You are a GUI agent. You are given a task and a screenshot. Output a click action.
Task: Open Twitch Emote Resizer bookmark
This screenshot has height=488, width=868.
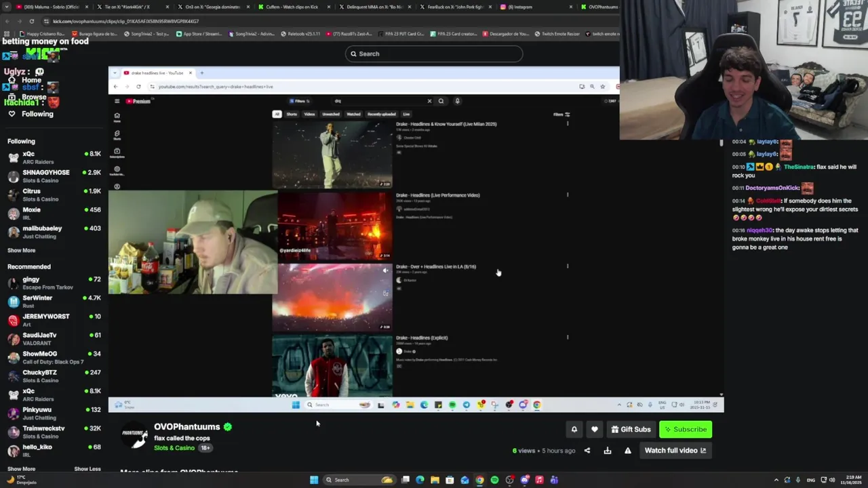pos(557,34)
